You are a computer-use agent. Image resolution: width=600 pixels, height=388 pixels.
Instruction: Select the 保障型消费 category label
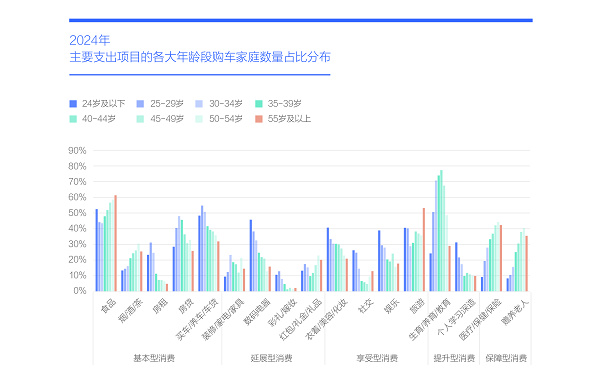[506, 358]
